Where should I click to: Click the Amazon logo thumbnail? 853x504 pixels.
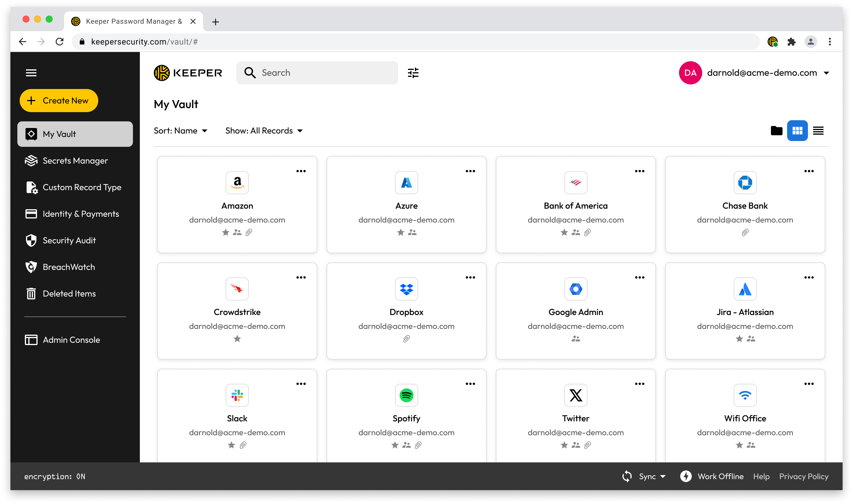pyautogui.click(x=237, y=182)
